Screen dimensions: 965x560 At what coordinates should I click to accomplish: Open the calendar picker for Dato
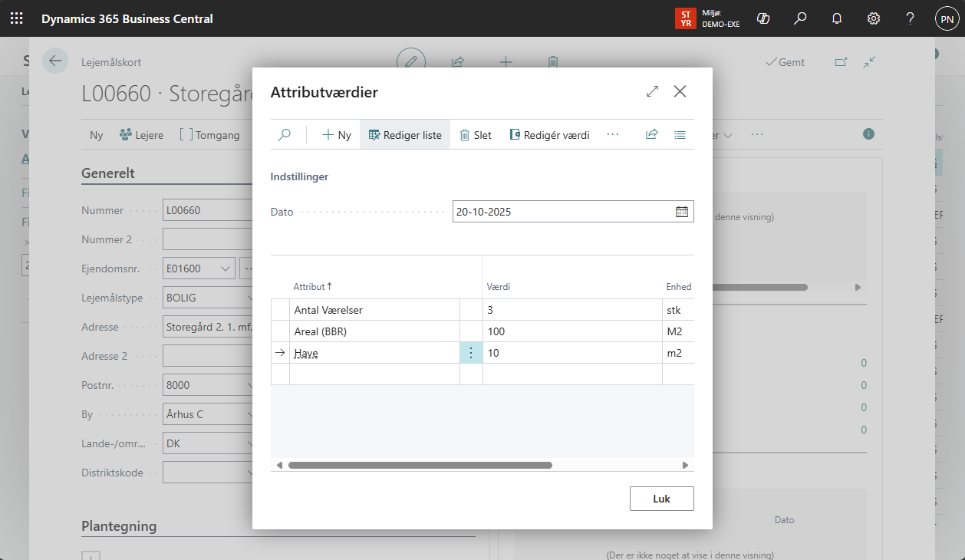(681, 212)
